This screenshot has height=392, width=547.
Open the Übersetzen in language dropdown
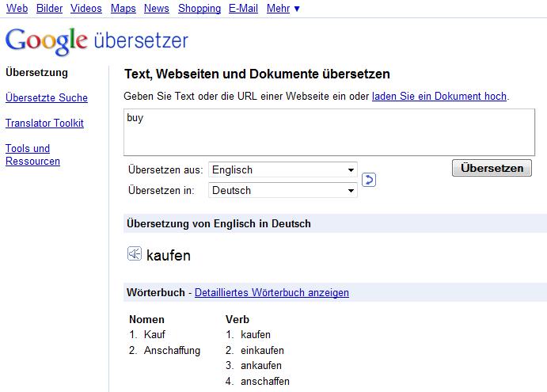(x=283, y=190)
